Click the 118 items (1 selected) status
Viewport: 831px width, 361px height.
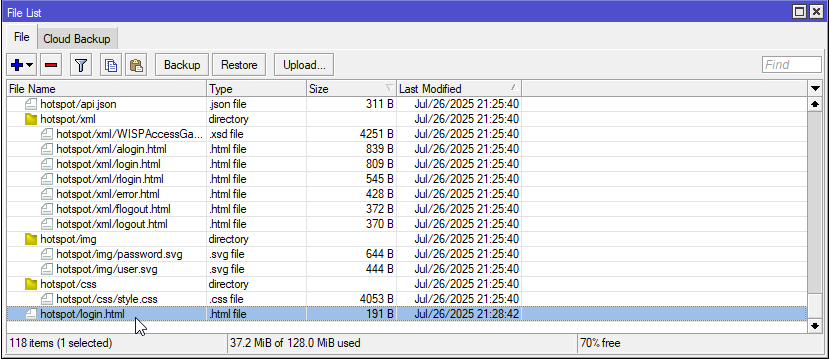(x=60, y=343)
